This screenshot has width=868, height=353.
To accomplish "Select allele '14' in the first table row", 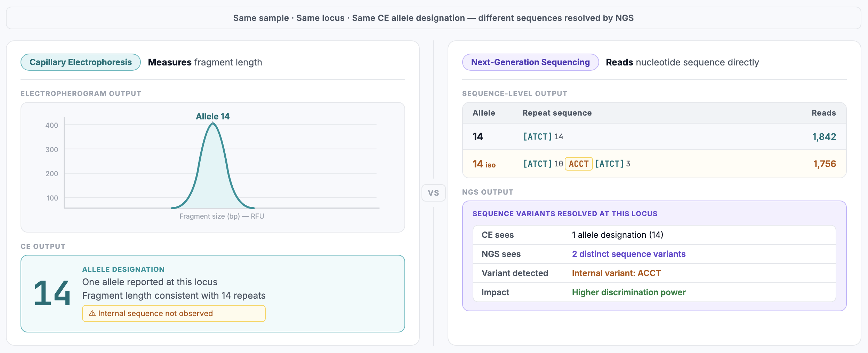I will tap(478, 136).
